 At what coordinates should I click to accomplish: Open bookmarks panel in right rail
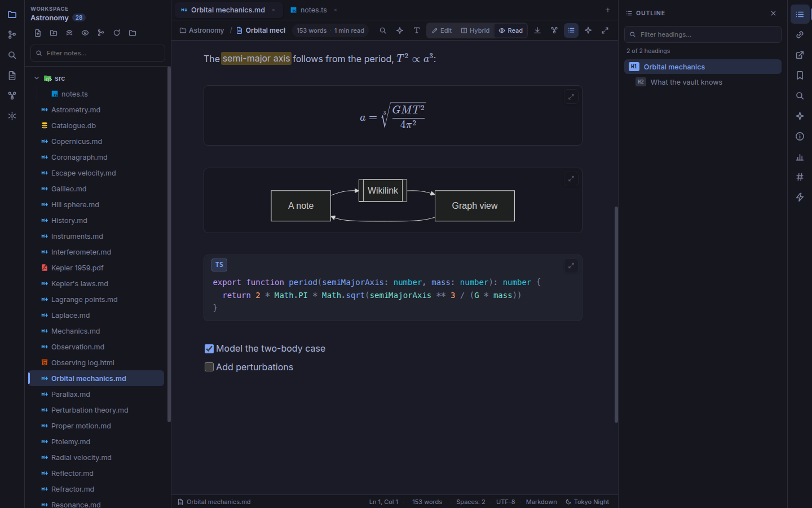[800, 76]
